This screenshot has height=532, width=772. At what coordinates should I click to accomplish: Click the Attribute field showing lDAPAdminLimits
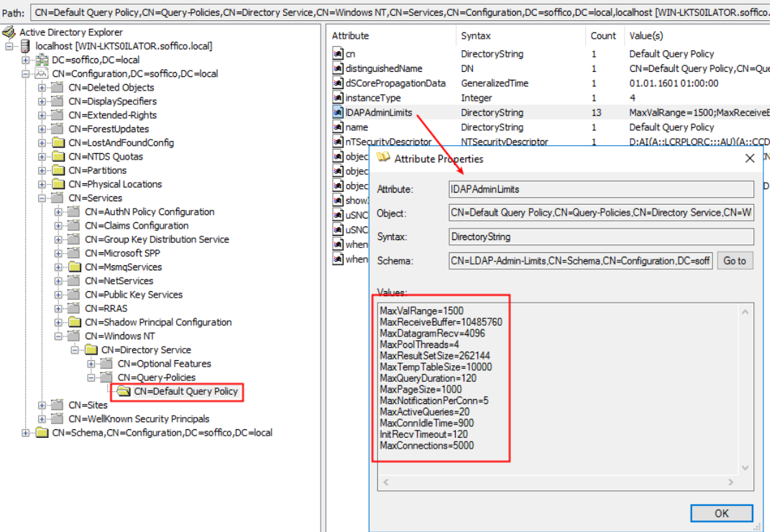601,189
